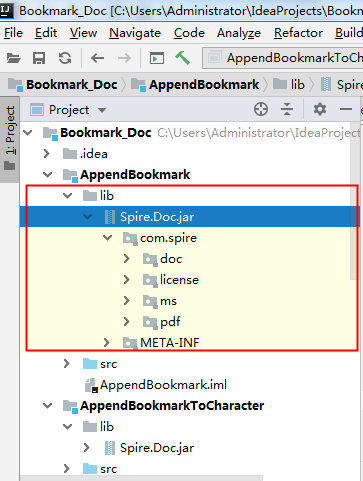Expand the .idea folder

click(47, 154)
